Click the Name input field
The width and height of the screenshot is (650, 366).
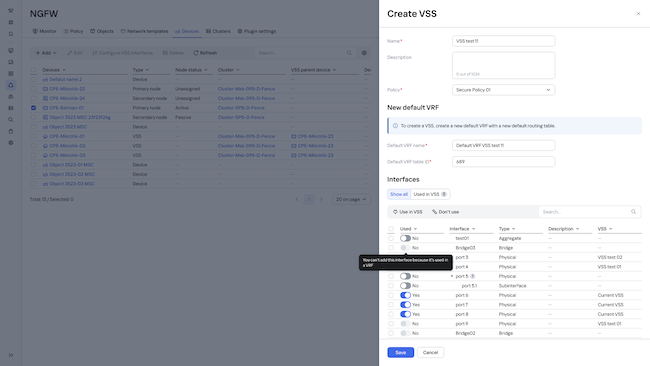(503, 41)
